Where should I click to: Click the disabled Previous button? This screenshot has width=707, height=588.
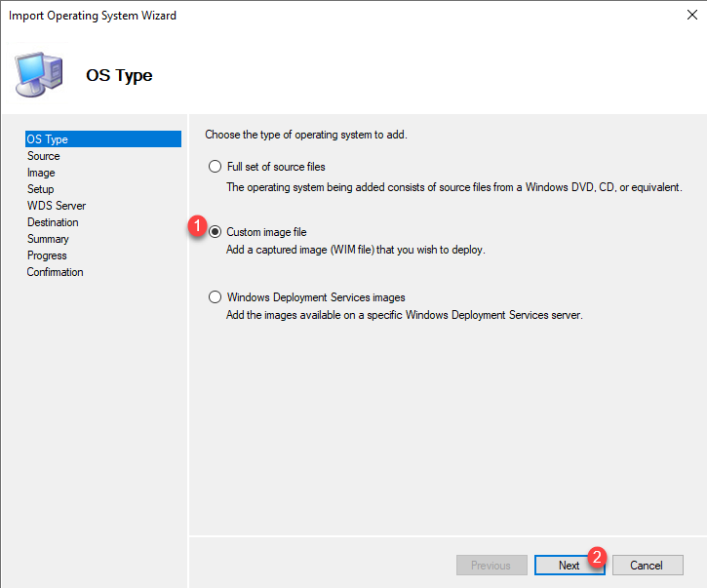point(491,566)
